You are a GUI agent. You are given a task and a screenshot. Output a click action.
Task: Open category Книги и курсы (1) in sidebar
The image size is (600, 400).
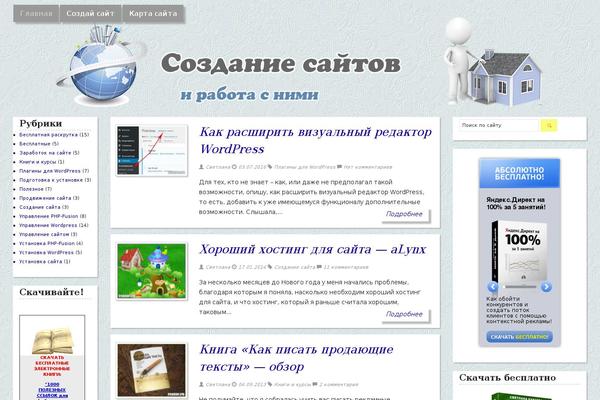point(42,162)
